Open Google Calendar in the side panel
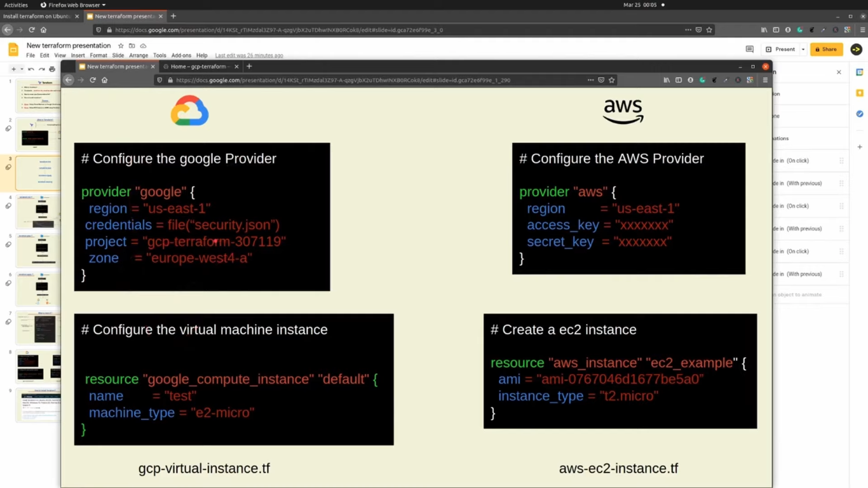 tap(859, 72)
